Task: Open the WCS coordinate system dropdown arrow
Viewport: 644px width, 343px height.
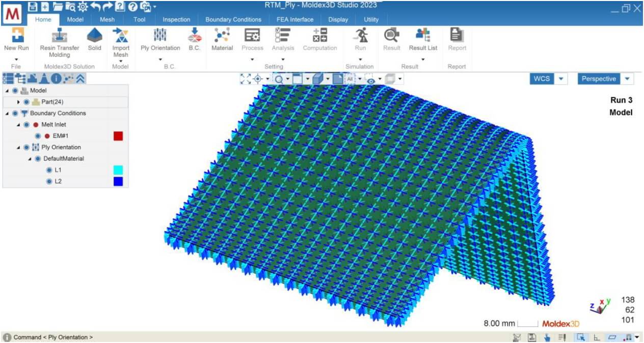Action: pyautogui.click(x=561, y=79)
